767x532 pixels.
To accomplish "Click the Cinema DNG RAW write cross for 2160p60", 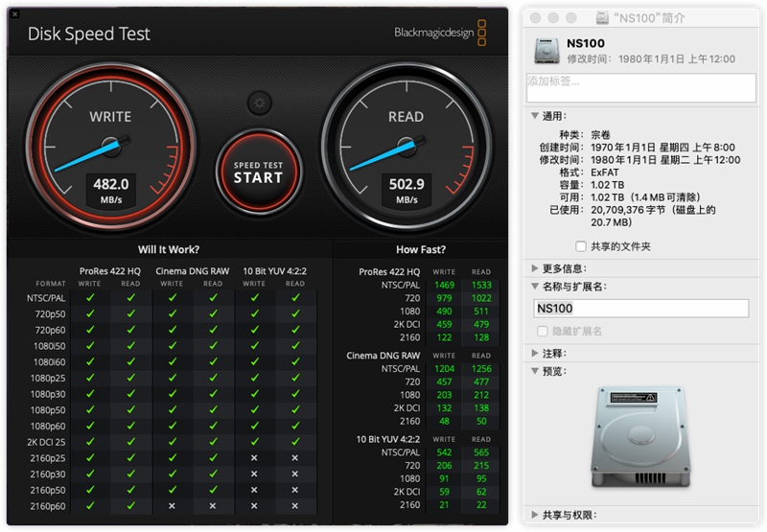I will 172,506.
